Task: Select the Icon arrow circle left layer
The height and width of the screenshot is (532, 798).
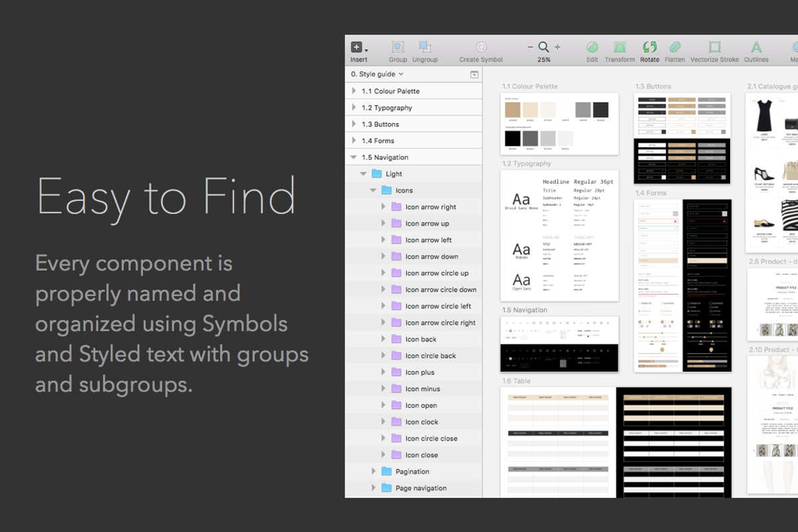Action: click(414, 306)
